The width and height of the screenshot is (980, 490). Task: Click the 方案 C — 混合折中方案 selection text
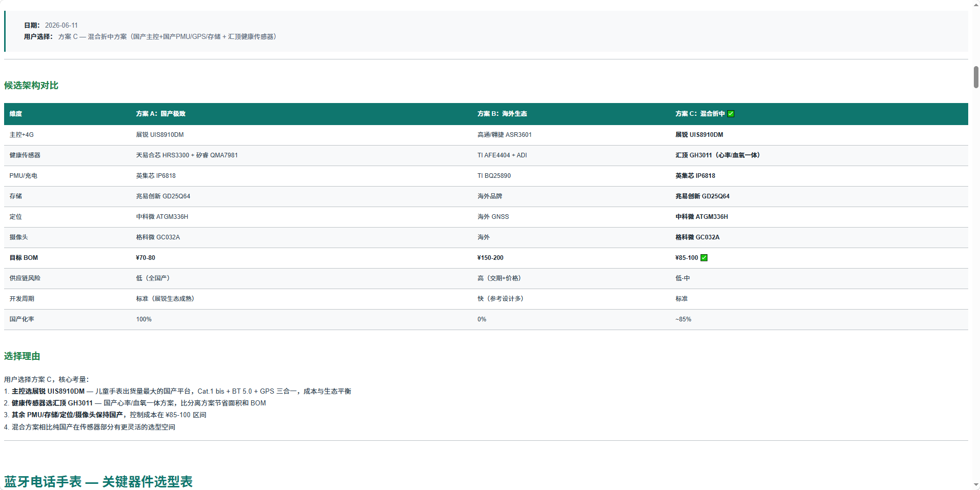pyautogui.click(x=168, y=36)
